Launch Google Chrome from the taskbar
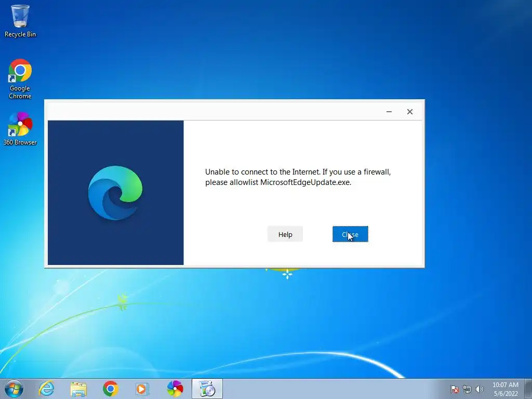 110,389
